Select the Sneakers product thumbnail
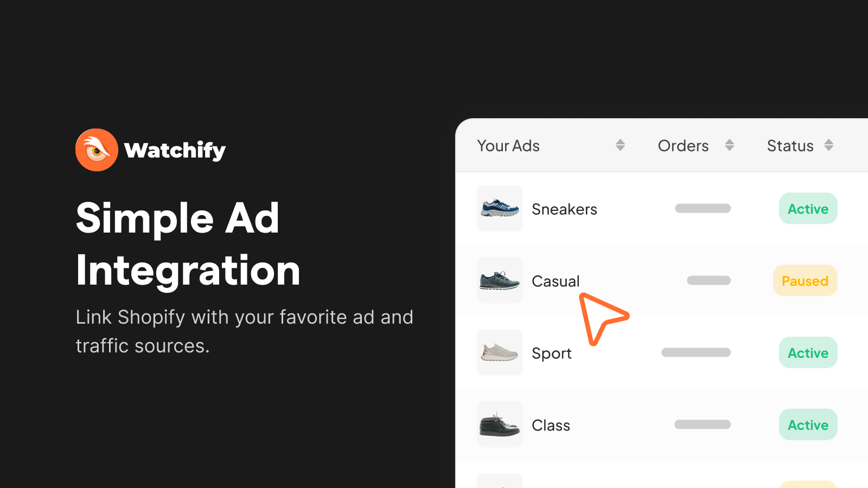868x488 pixels. pos(499,209)
